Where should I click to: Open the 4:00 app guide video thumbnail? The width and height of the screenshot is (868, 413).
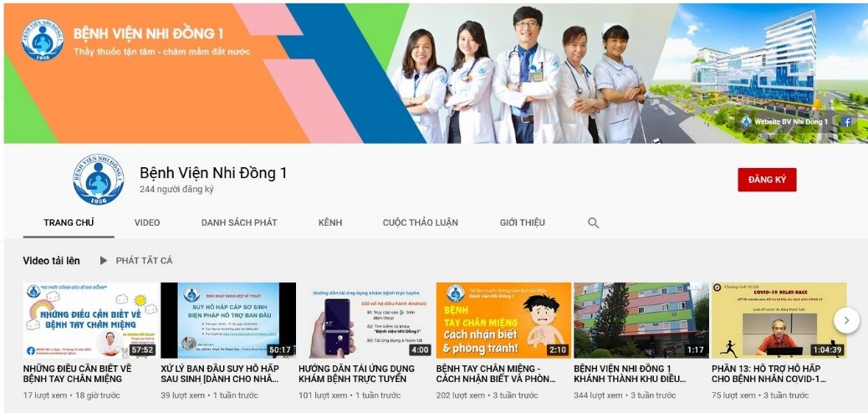click(366, 320)
